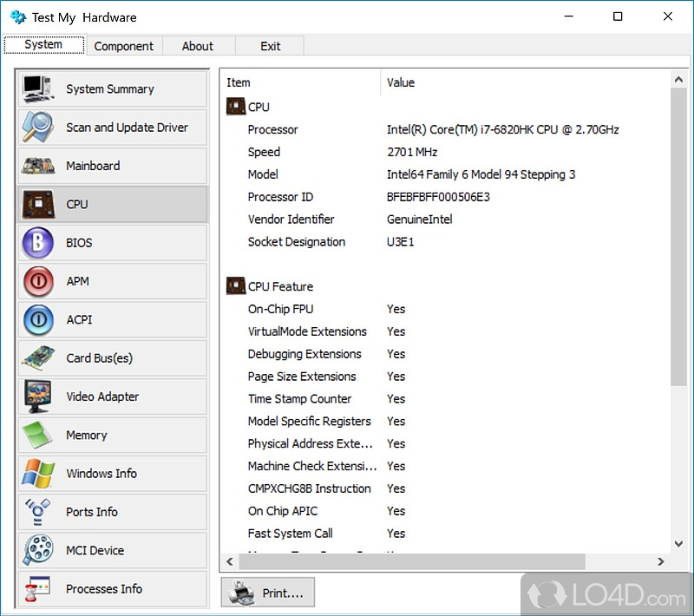
Task: Click the horizontal scrollbar right arrow
Action: click(x=664, y=561)
